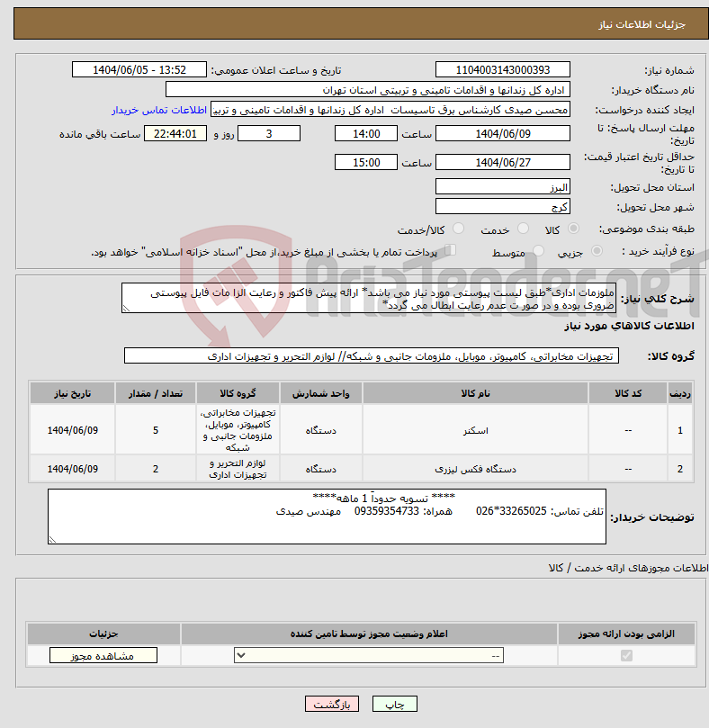Click the واحد شمارش column header
709x728 pixels.
[321, 393]
